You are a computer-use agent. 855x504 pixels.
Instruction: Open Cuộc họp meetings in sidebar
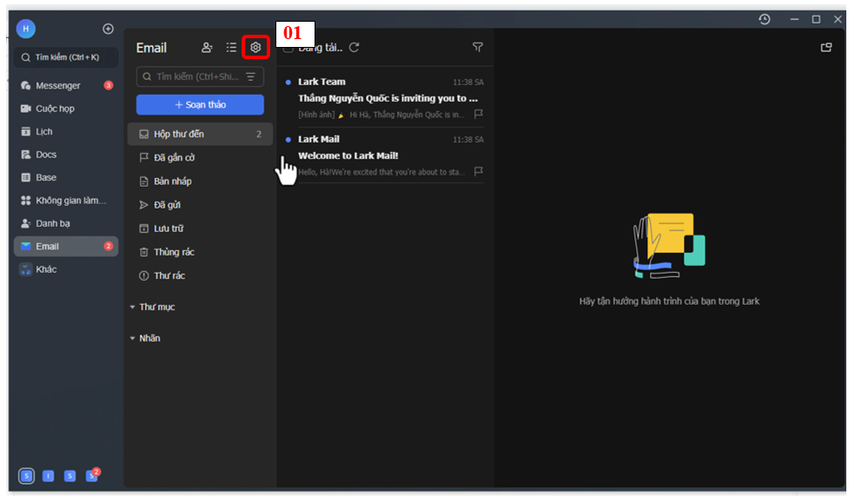[66, 109]
